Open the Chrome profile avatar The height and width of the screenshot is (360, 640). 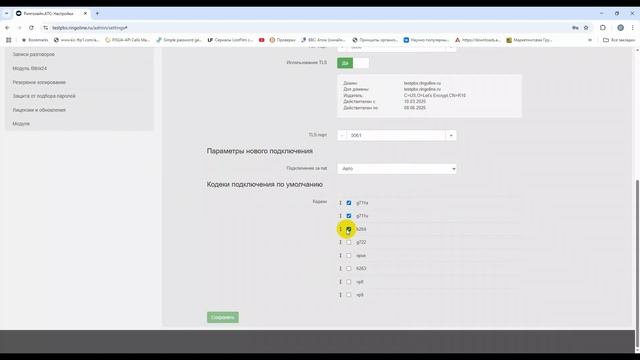pos(620,28)
